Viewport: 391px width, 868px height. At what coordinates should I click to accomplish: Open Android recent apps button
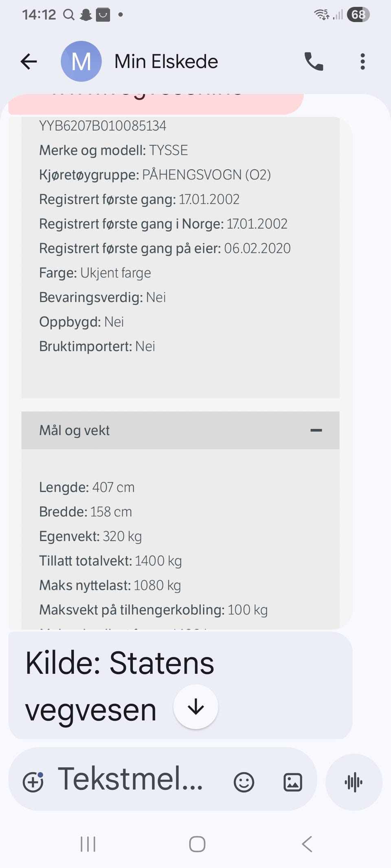tap(88, 844)
